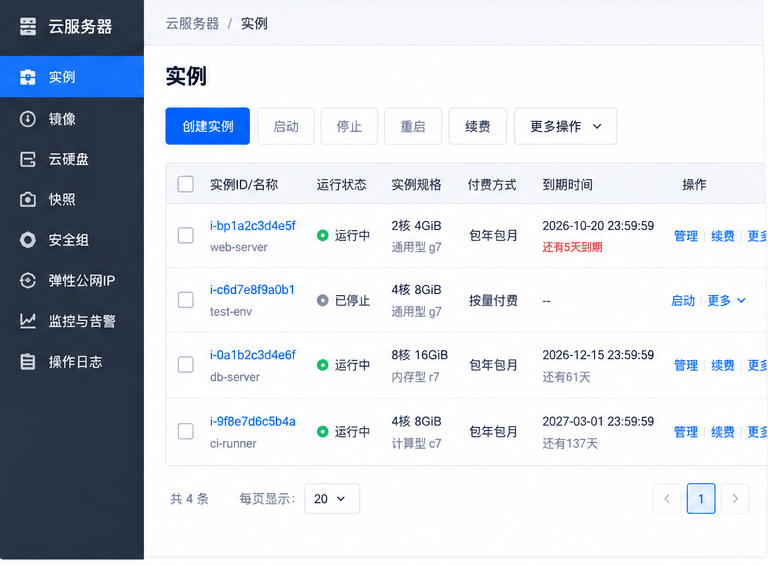Open per-page count dropdown showing 20
The width and height of the screenshot is (768, 565).
click(332, 498)
